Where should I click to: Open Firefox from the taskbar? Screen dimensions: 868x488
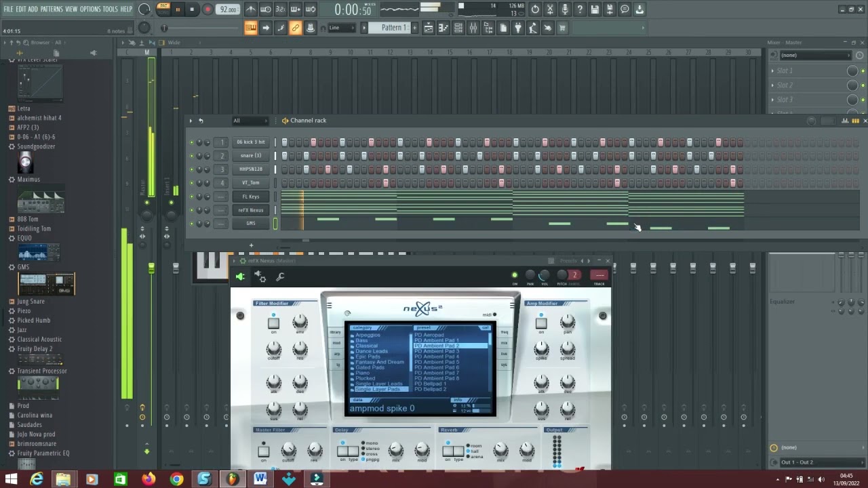click(149, 480)
